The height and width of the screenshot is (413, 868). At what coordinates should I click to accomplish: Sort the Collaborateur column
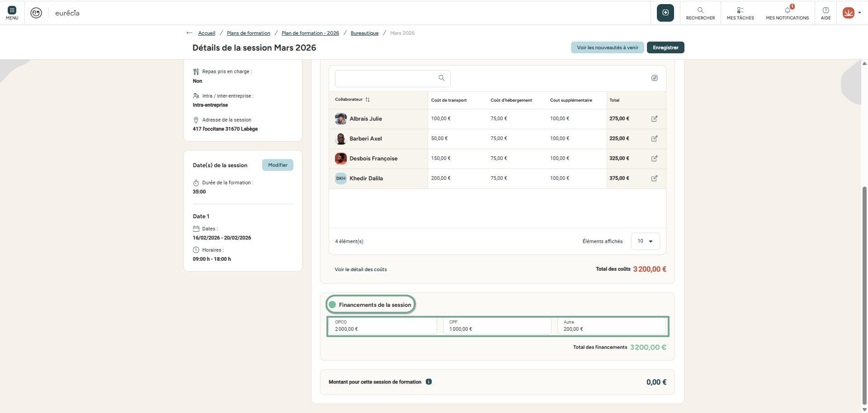pos(368,100)
